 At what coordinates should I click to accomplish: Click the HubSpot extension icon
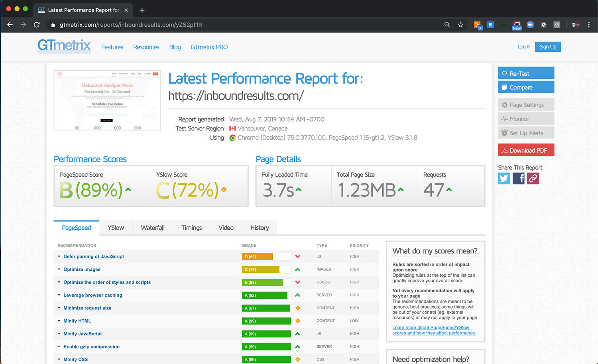(477, 25)
